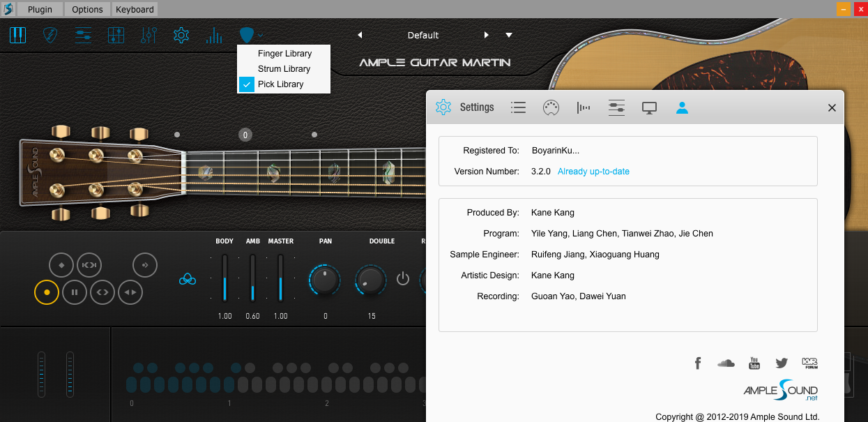Click the blue trefoil knot icon
The image size is (868, 422).
pos(188,279)
